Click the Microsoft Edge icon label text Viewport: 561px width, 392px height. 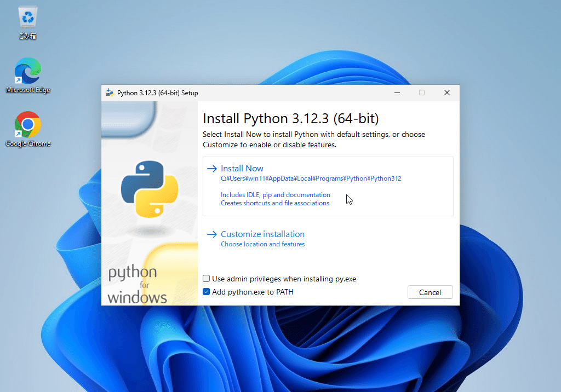(x=28, y=90)
